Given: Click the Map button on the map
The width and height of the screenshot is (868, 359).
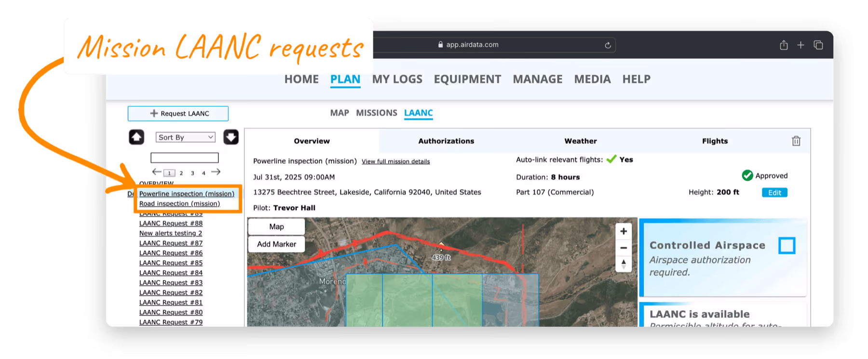Looking at the screenshot, I should (x=276, y=226).
